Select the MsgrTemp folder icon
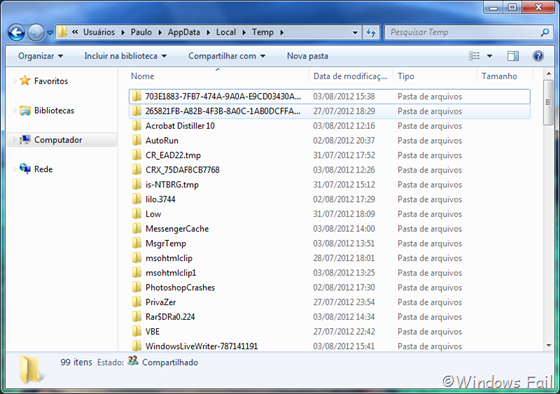Image resolution: width=560 pixels, height=394 pixels. tap(136, 243)
